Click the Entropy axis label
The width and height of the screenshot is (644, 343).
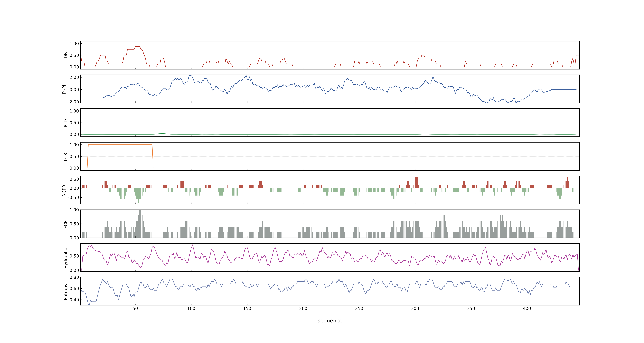[66, 291]
